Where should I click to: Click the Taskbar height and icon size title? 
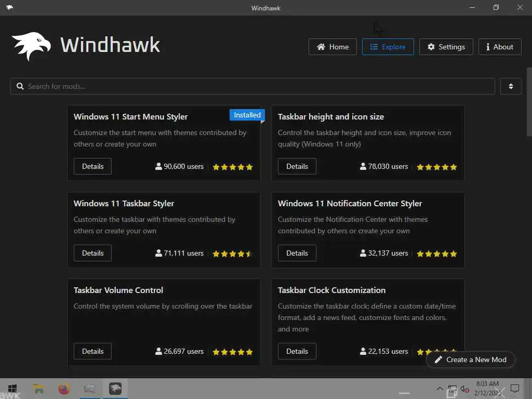[331, 117]
